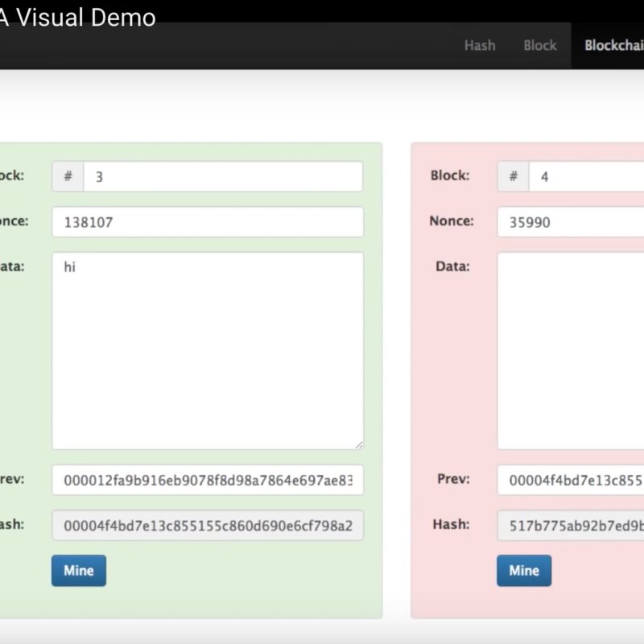Screen dimensions: 644x644
Task: Grab the resize handle of the 'hi' data box
Action: click(x=358, y=444)
